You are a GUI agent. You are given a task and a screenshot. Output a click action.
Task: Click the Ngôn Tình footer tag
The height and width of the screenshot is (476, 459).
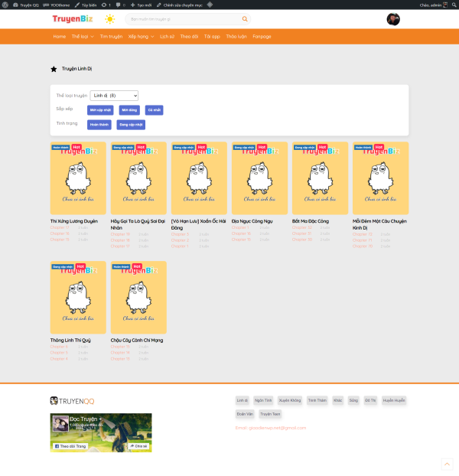[x=264, y=399]
